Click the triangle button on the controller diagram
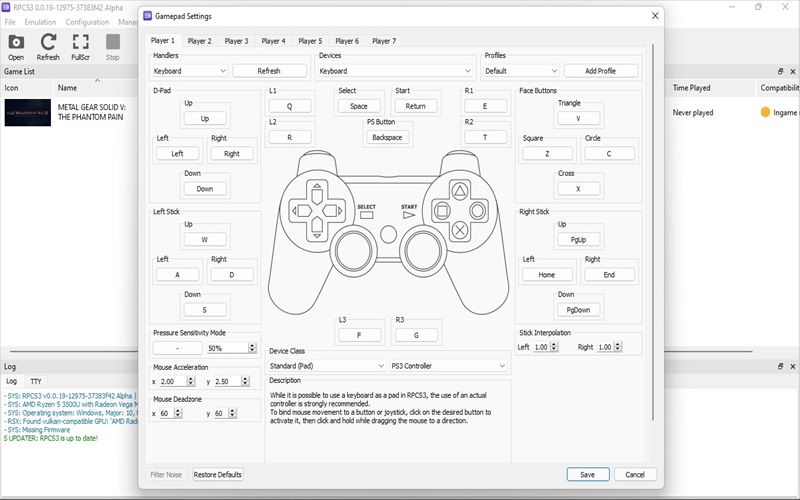The height and width of the screenshot is (500, 800). point(460,192)
